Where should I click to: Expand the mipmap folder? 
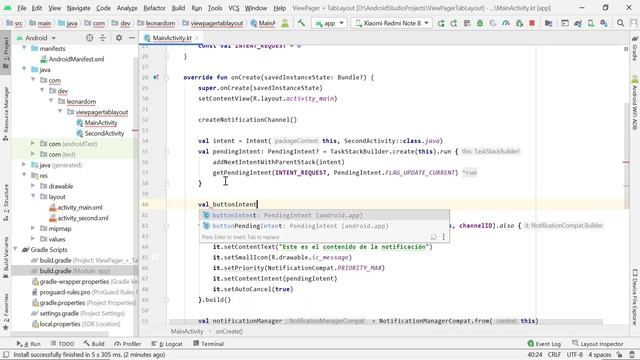[33, 229]
